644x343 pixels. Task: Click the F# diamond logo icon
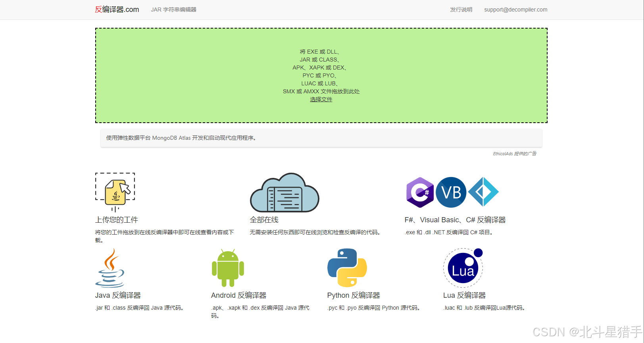[483, 192]
